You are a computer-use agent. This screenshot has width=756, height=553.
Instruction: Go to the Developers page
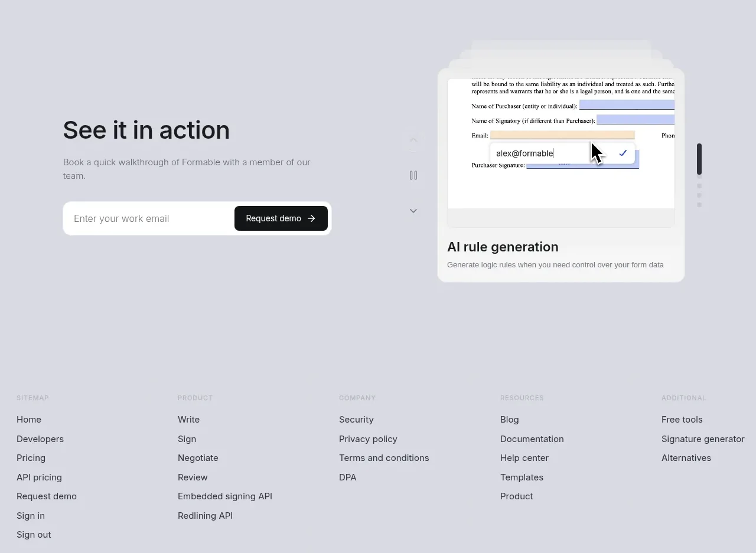pyautogui.click(x=40, y=439)
